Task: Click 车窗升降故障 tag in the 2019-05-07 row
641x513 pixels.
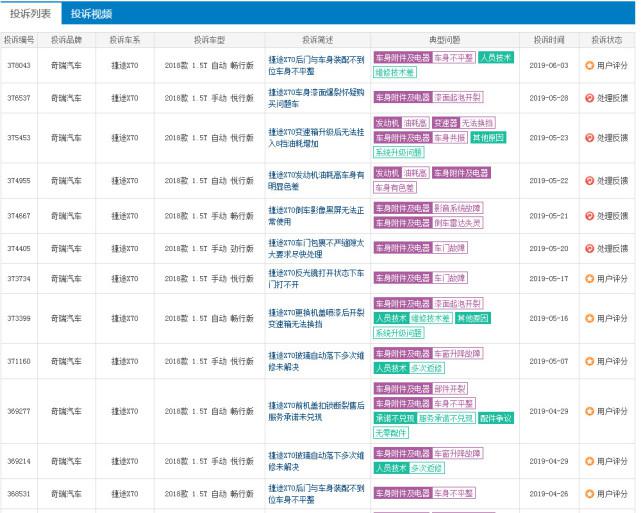Action: coord(458,354)
